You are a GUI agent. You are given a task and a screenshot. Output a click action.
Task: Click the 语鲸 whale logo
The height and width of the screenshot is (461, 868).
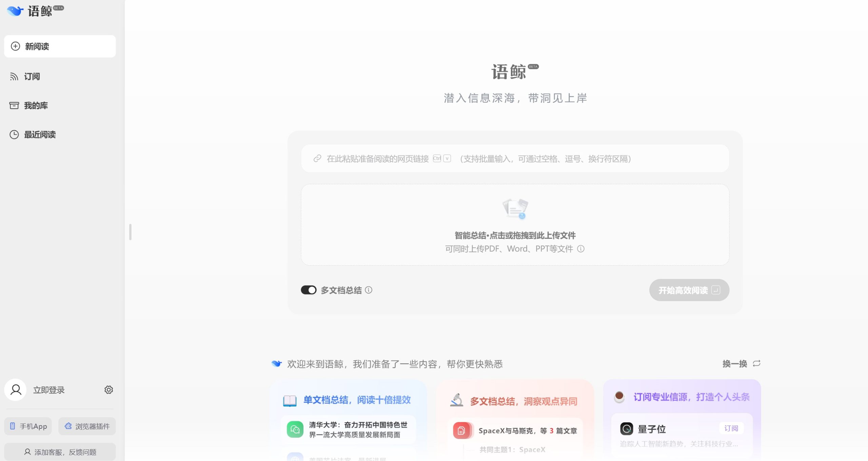click(x=15, y=11)
